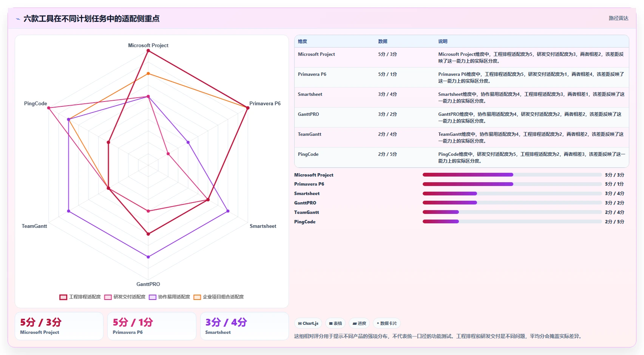Toggle the 研发交付适配度 legend swatch
Viewport: 644px width, 355px height.
pos(108,297)
